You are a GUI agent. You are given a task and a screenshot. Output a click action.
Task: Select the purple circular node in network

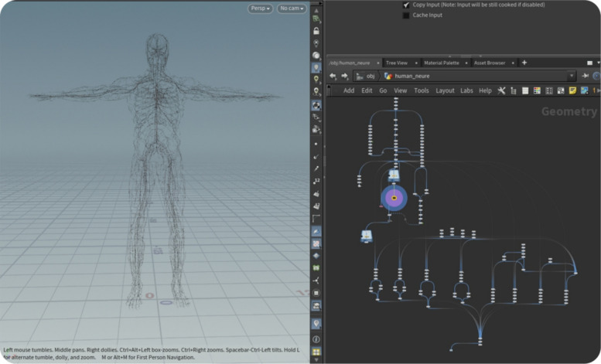tap(394, 198)
